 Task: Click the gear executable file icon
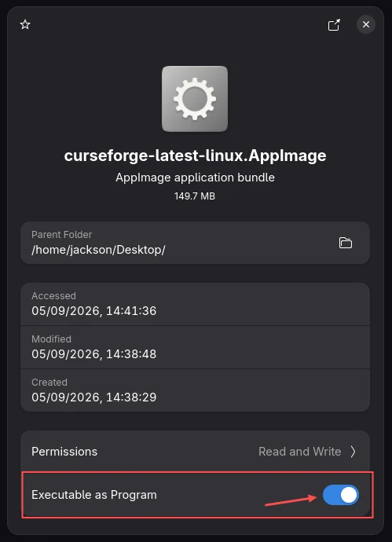[195, 99]
